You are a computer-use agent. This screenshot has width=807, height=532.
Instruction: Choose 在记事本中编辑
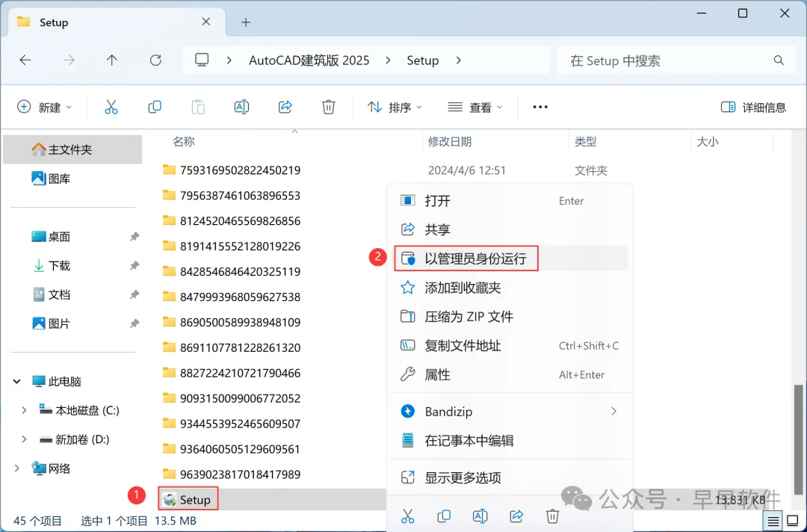[510, 440]
